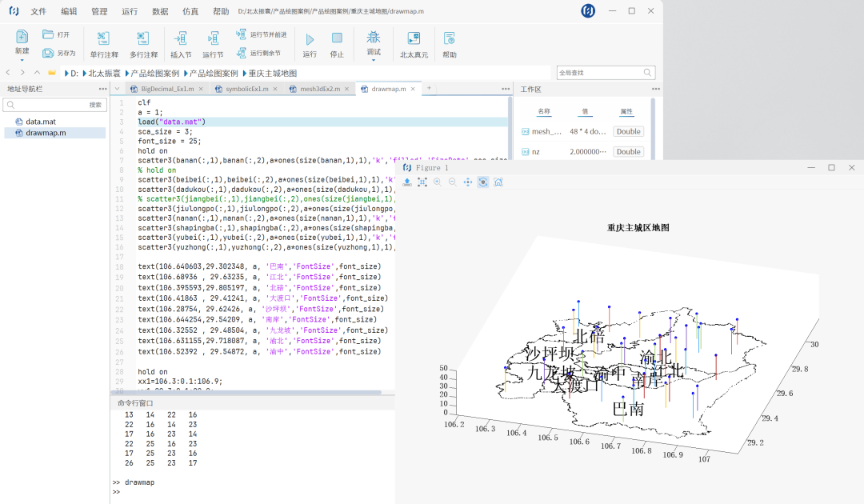Toggle the 3D rotate tool in Figure 1

tap(483, 182)
